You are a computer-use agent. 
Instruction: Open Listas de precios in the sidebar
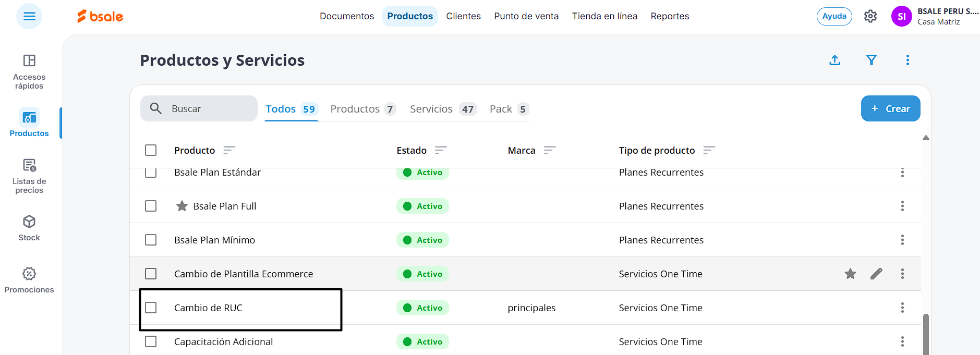(x=29, y=176)
